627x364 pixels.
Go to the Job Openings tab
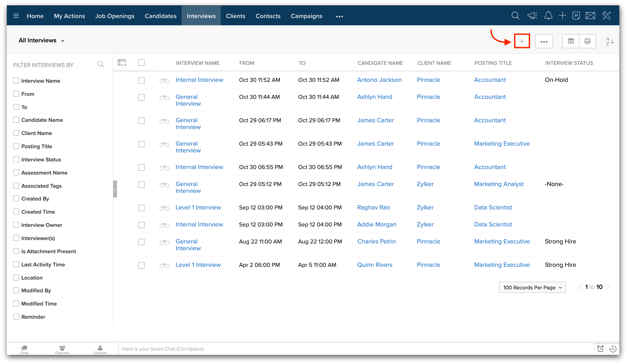115,16
